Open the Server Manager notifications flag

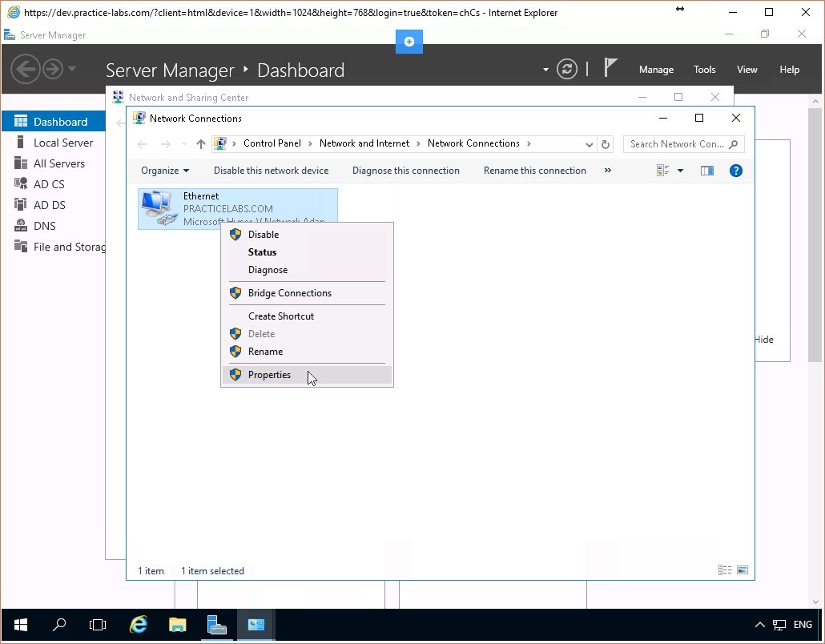(610, 69)
